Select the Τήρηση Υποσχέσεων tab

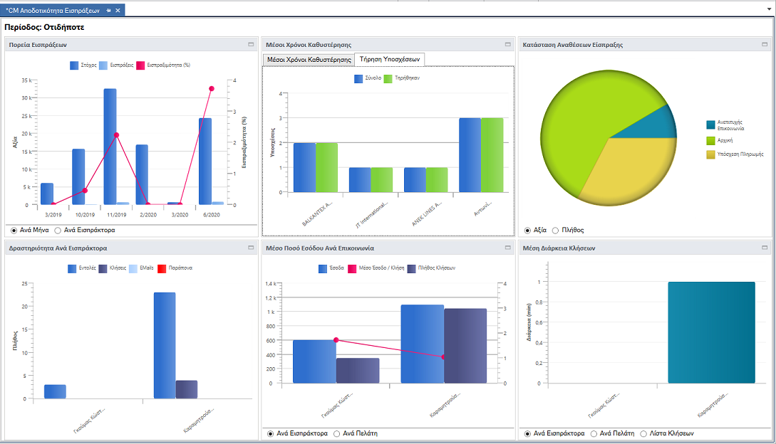click(x=389, y=59)
